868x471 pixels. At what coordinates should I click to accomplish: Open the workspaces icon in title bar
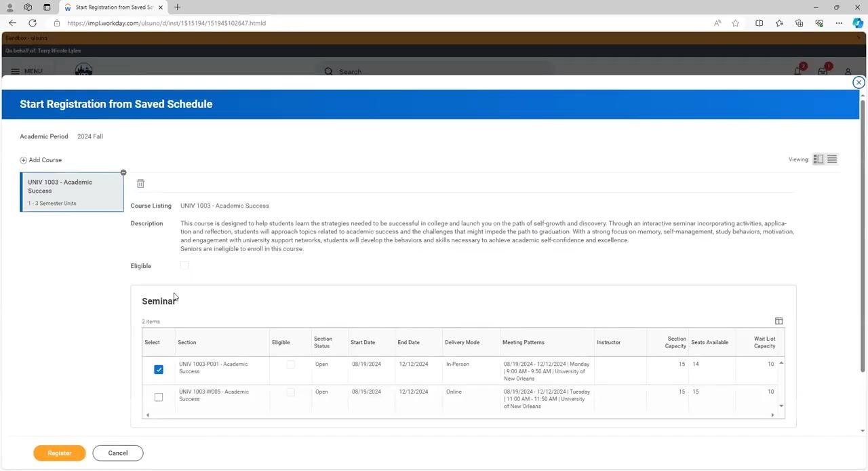(x=28, y=7)
